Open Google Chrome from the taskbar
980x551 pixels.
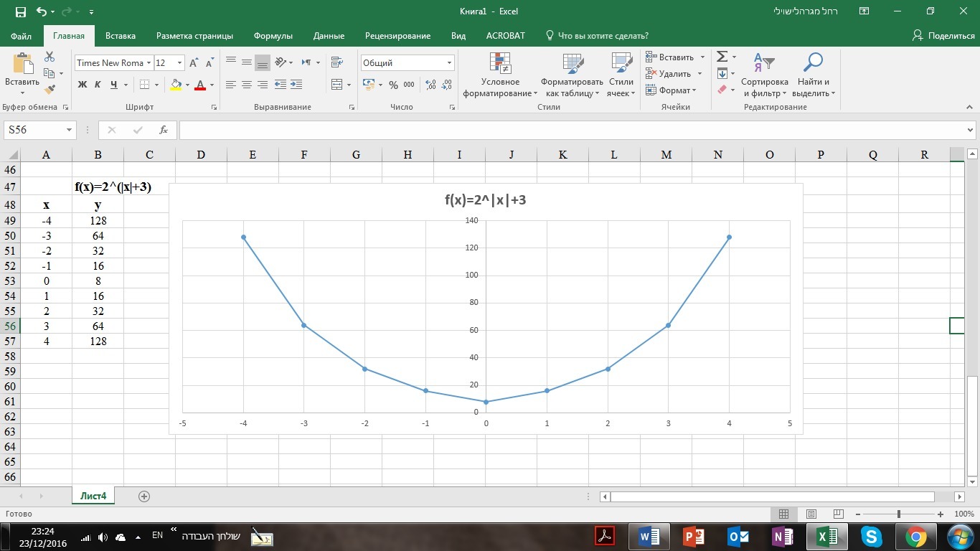tap(915, 537)
